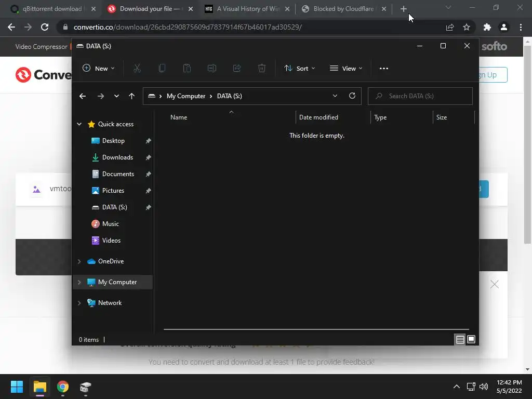Click Chrome icon on the taskbar

62,387
